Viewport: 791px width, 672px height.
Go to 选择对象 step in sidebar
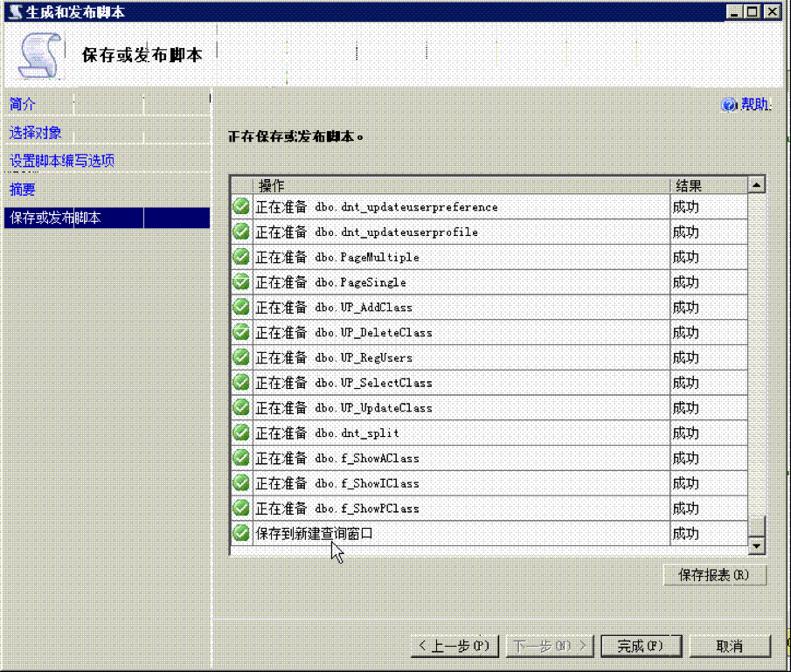pyautogui.click(x=36, y=133)
